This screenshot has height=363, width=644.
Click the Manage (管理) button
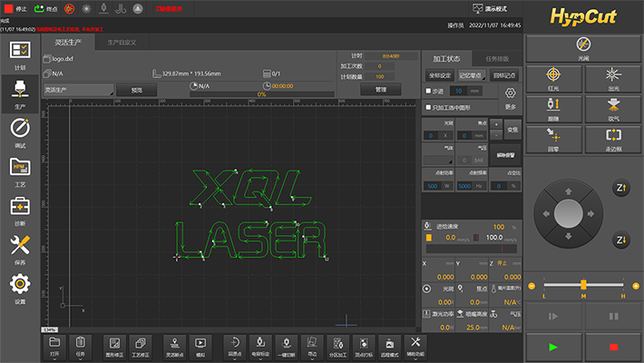click(x=381, y=90)
